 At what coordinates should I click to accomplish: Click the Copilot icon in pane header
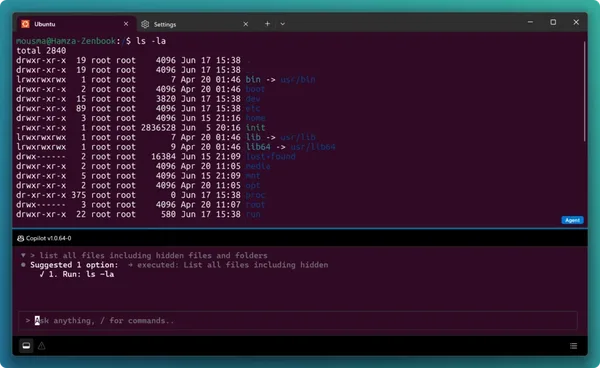click(x=21, y=238)
